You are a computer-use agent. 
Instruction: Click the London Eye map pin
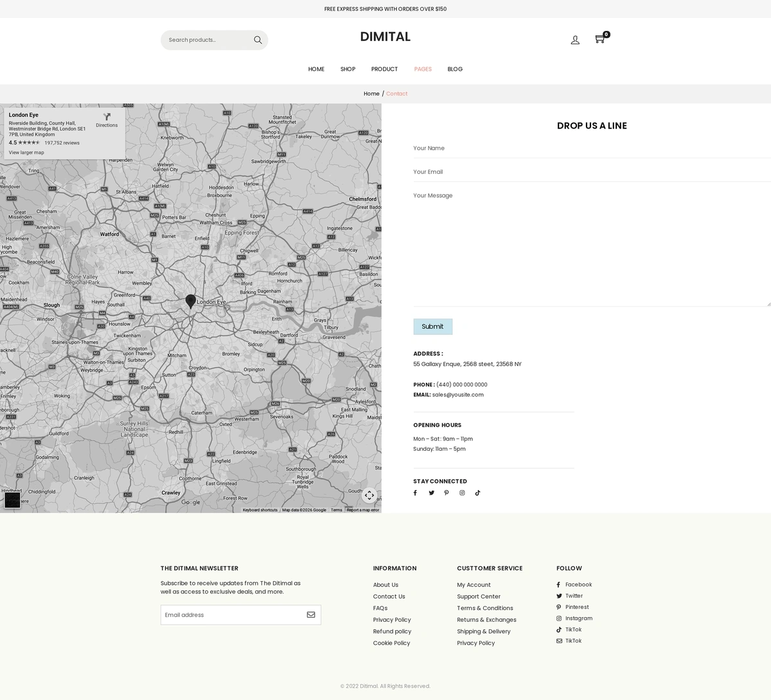191,301
